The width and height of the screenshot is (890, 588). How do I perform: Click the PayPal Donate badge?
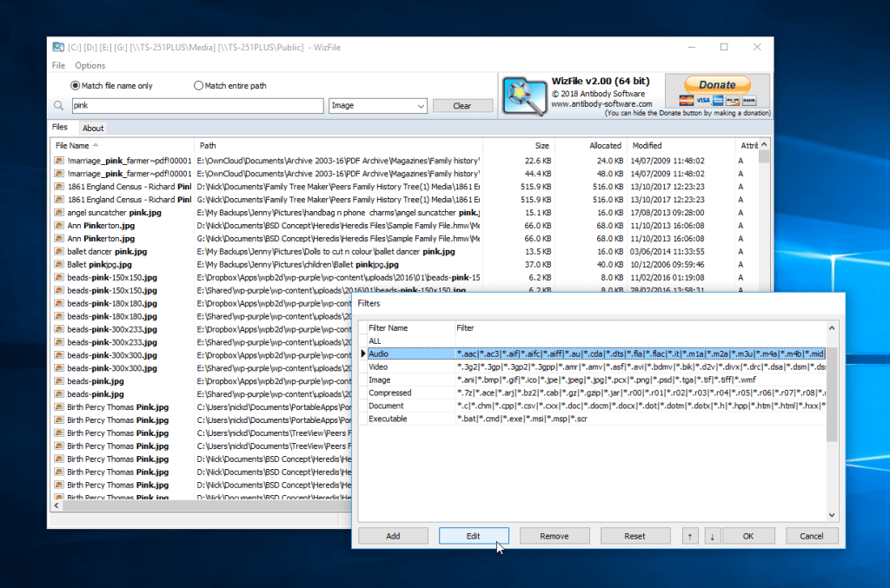click(x=717, y=83)
